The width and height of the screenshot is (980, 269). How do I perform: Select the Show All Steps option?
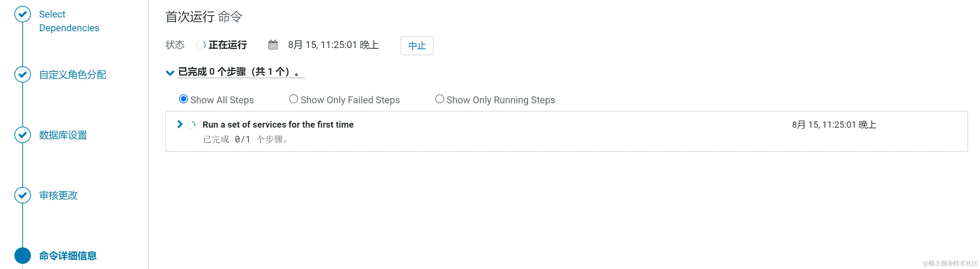184,99
